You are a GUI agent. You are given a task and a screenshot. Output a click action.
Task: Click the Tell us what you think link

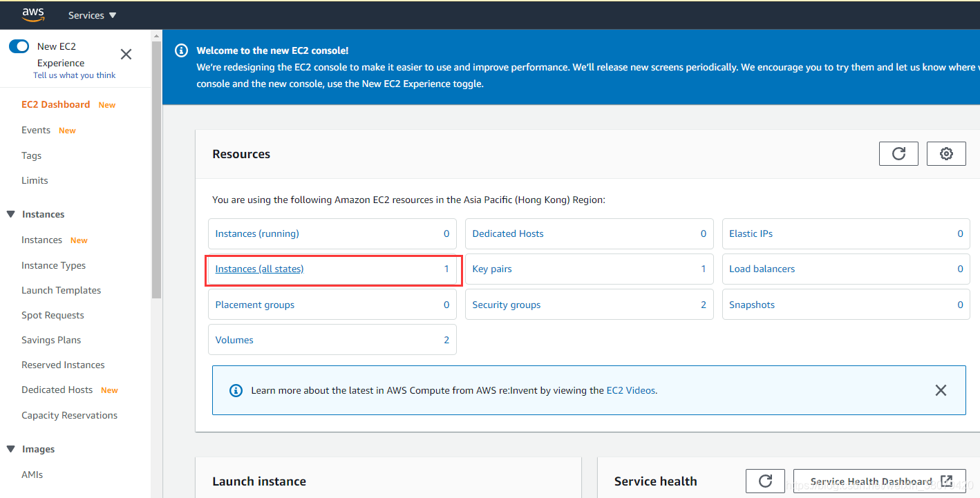point(75,75)
